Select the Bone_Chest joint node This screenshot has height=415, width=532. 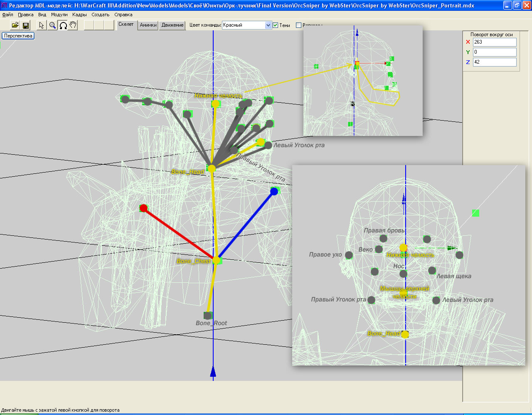click(216, 260)
